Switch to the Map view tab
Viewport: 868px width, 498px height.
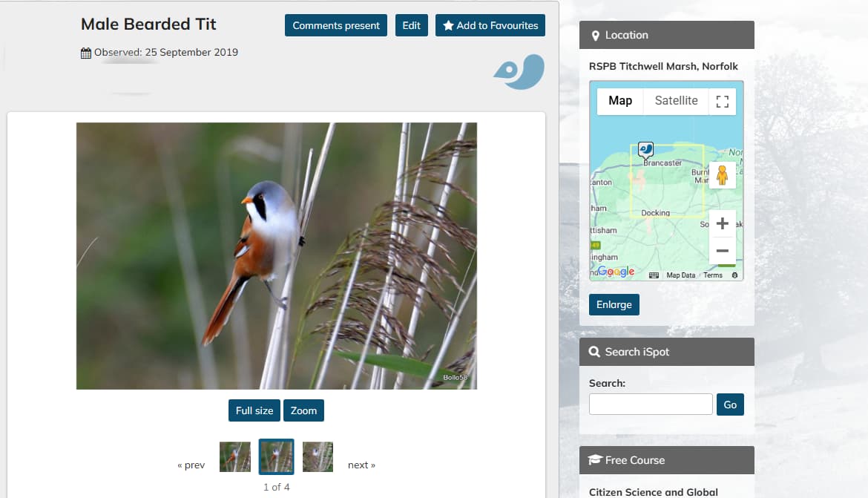click(x=620, y=101)
